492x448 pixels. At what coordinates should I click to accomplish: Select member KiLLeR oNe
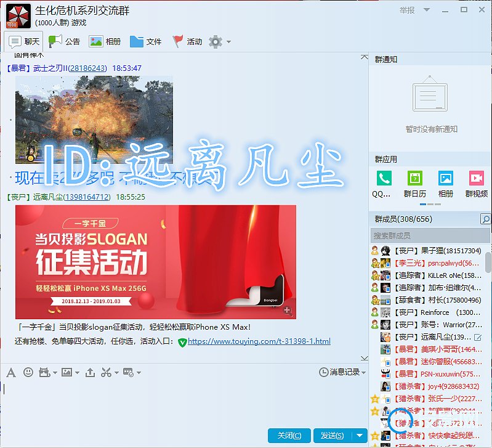[427, 275]
